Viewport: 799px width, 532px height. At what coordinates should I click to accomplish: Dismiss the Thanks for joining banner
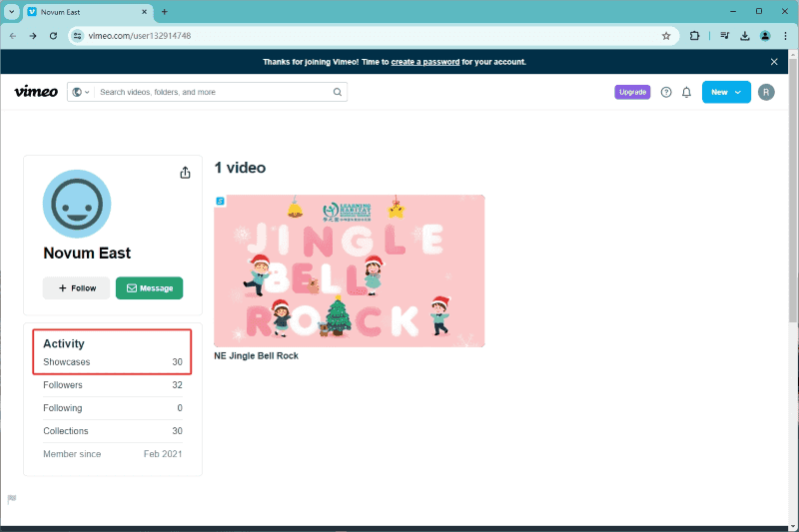tap(774, 62)
